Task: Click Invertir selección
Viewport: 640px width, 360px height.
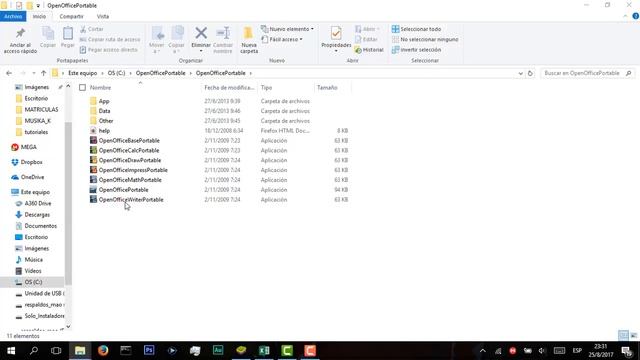Action: [416, 50]
